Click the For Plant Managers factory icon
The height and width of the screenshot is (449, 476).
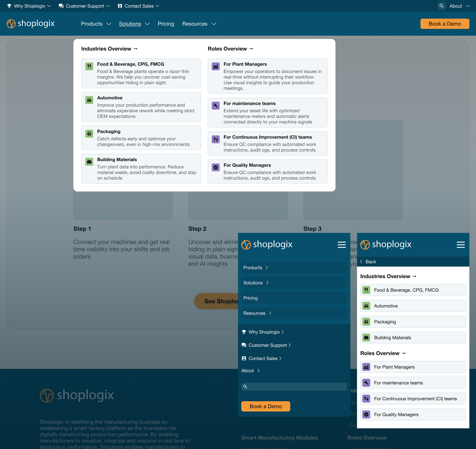[216, 66]
